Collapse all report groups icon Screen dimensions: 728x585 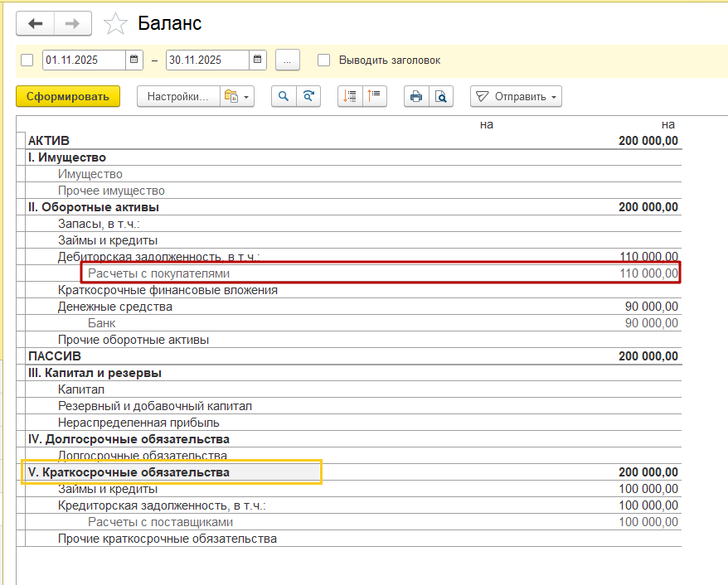pyautogui.click(x=375, y=96)
